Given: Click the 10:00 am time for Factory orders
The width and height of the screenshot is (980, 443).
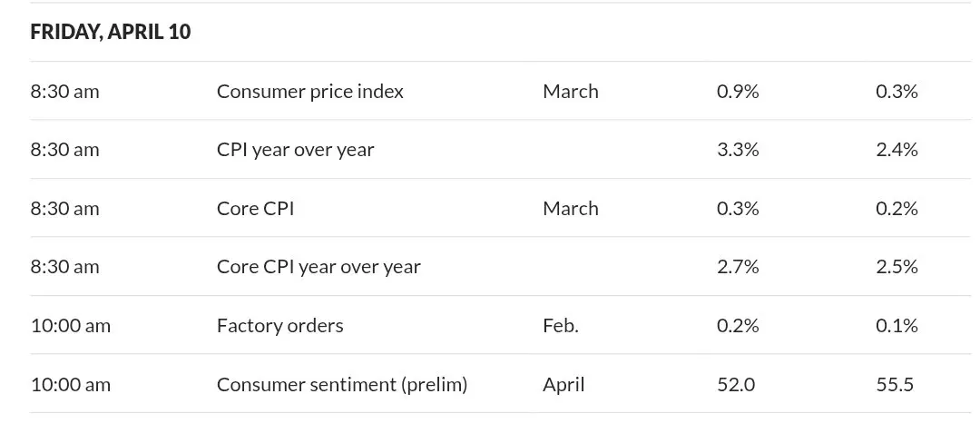Looking at the screenshot, I should [71, 326].
